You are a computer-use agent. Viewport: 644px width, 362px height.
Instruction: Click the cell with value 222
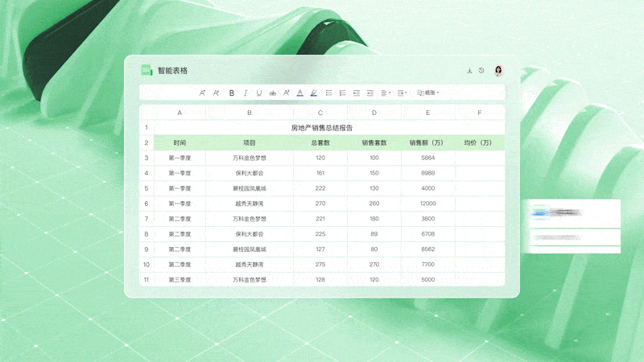tap(320, 188)
